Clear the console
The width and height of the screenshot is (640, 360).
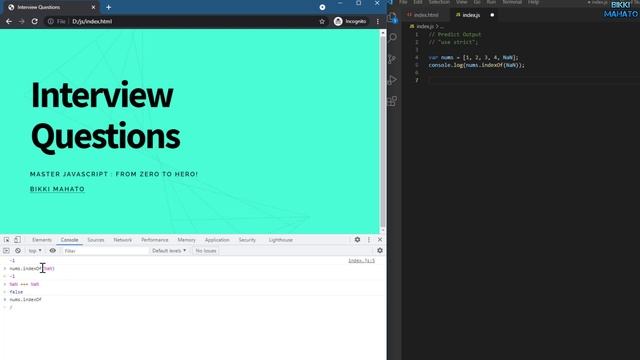pyautogui.click(x=18, y=251)
